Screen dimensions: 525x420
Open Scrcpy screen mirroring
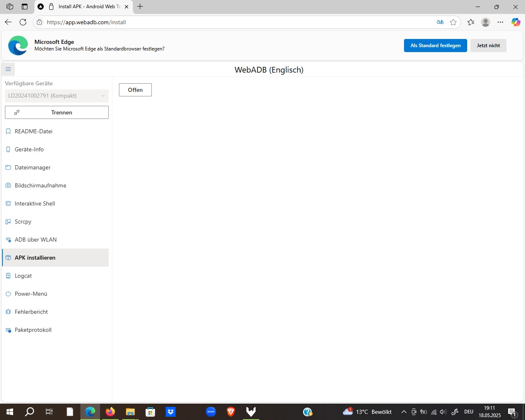[x=55, y=221]
